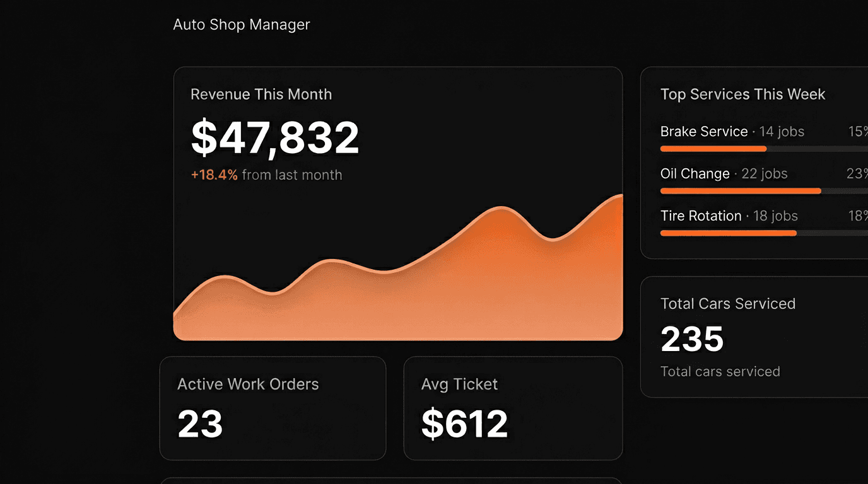Click the 235 cars serviced count

(x=691, y=338)
